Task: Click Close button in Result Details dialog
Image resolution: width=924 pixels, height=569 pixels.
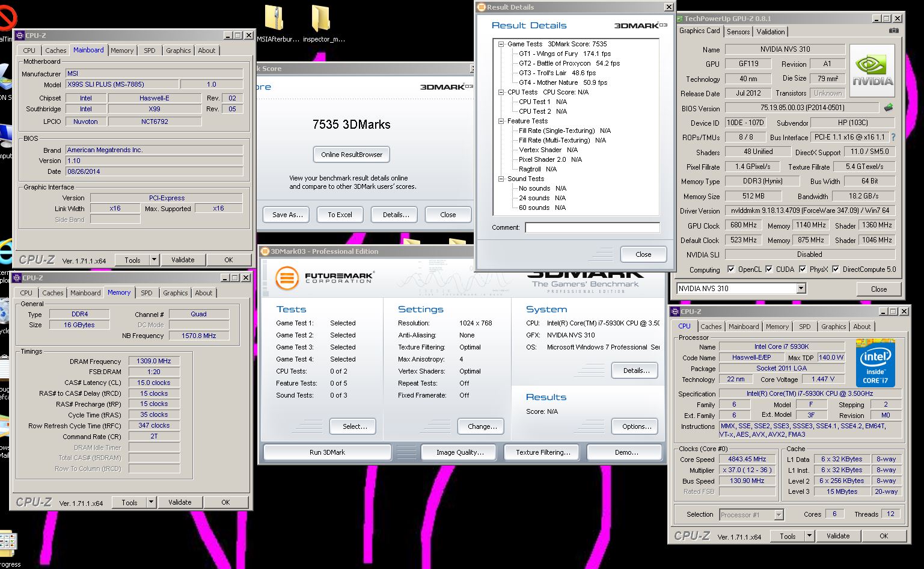Action: [x=643, y=254]
